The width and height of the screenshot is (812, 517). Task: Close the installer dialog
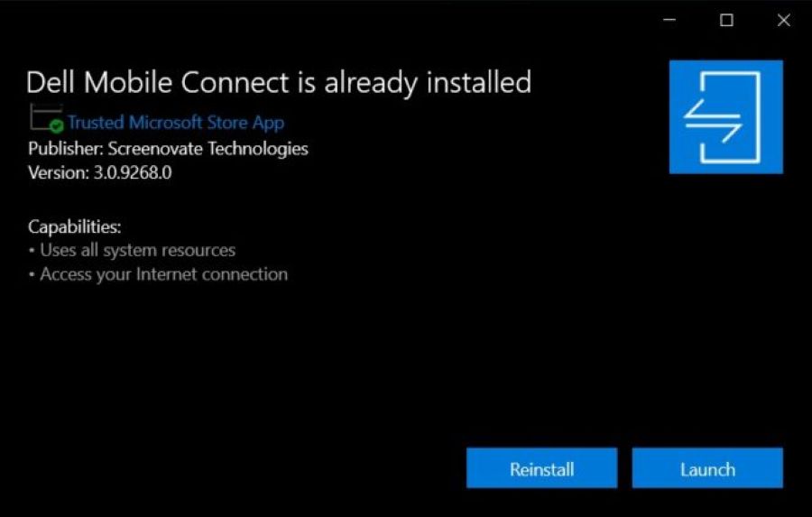(783, 20)
